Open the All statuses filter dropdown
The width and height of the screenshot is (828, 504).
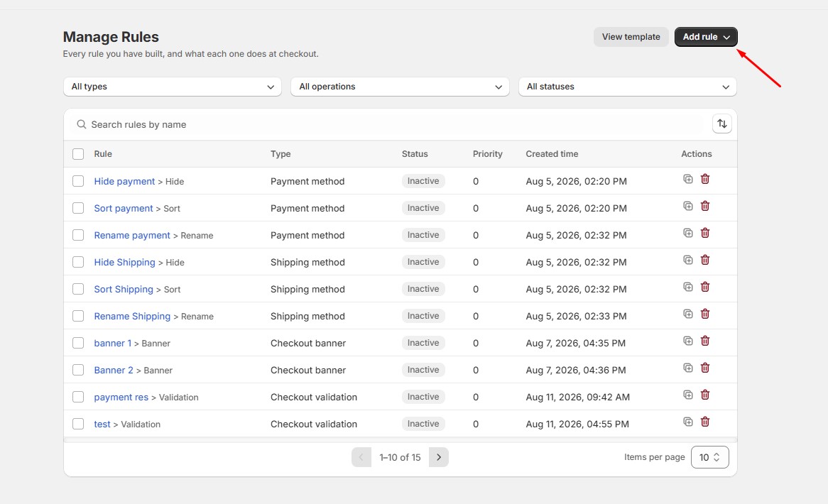628,87
